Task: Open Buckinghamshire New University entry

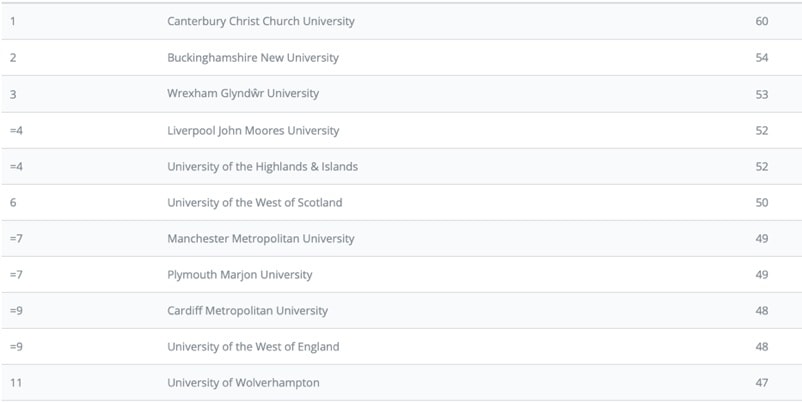Action: click(x=252, y=58)
